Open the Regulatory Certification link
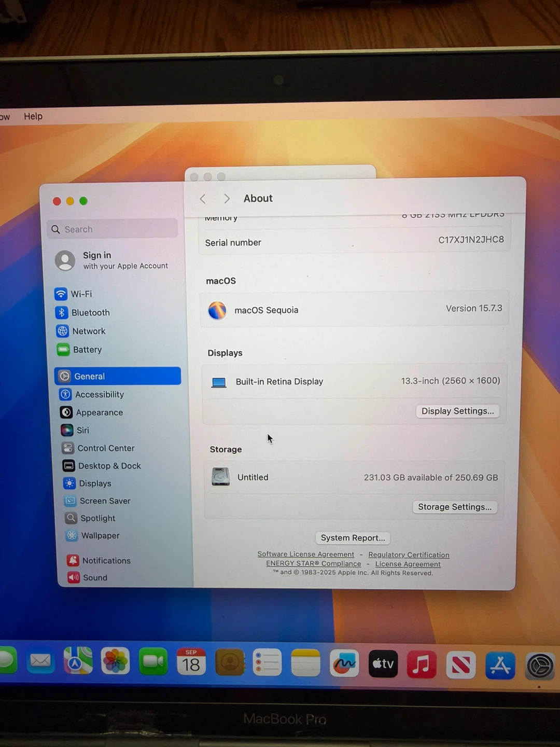Screen dimensions: 560x747 pyautogui.click(x=409, y=555)
